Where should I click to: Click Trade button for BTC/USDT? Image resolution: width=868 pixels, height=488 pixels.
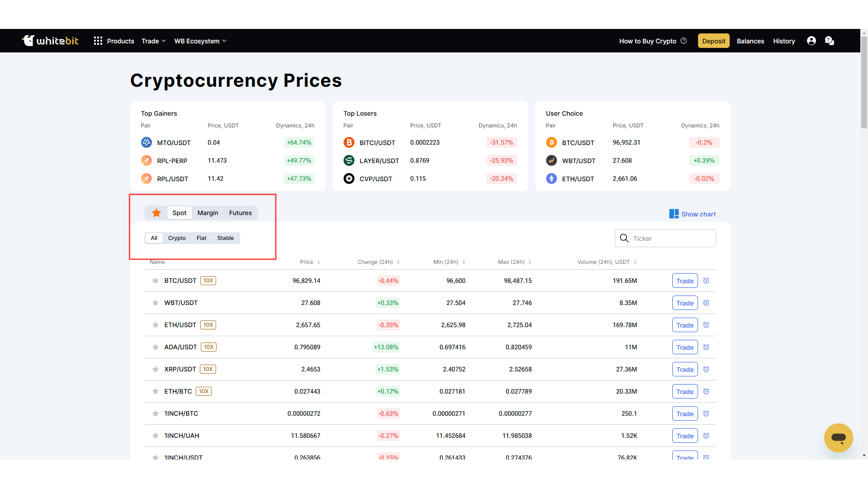click(685, 281)
